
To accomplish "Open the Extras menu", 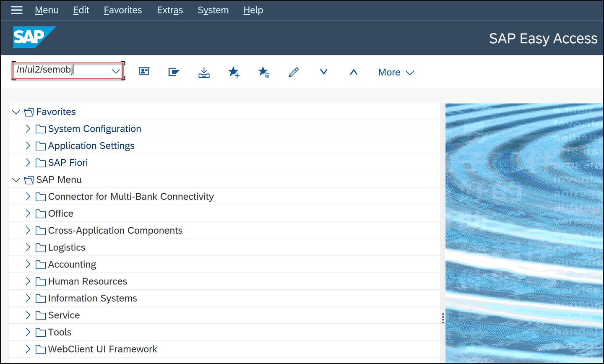I will click(170, 10).
